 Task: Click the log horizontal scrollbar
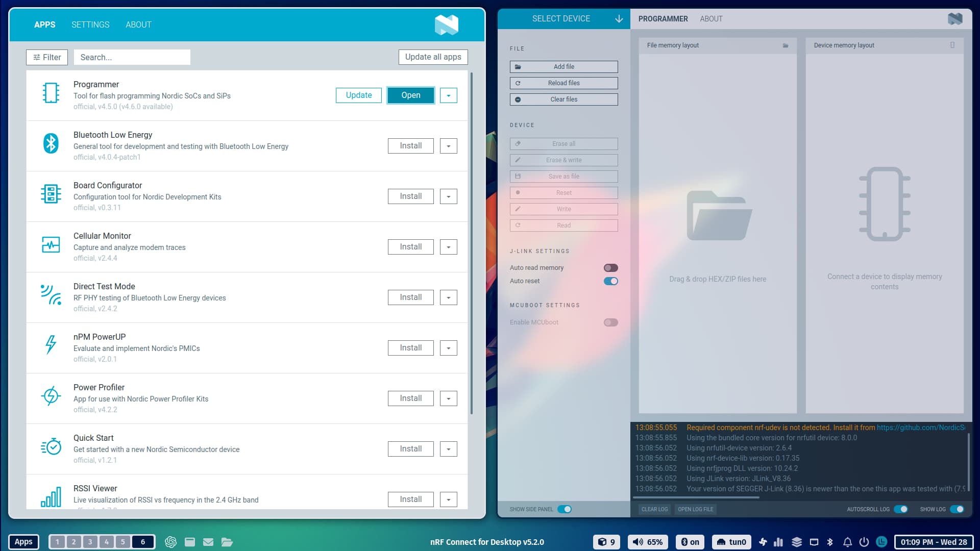(697, 497)
